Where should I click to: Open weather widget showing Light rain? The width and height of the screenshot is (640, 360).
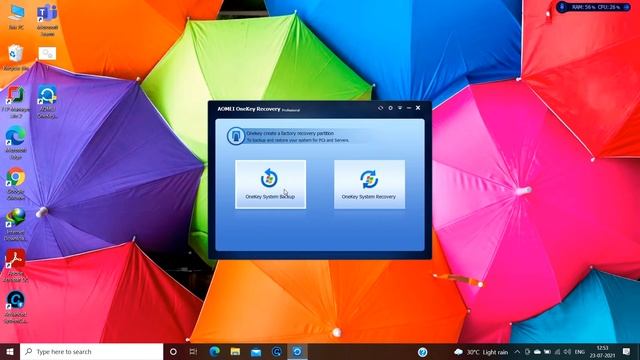tap(481, 352)
